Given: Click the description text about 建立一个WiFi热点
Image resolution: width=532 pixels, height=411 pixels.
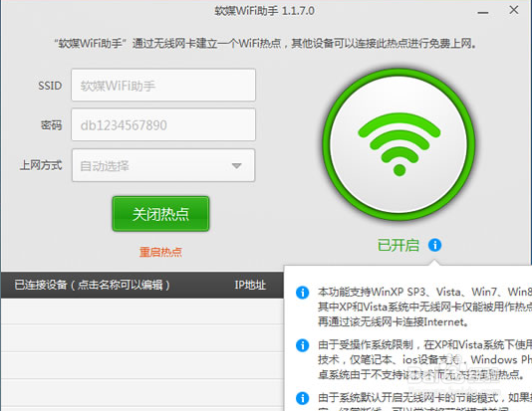Looking at the screenshot, I should tap(266, 44).
